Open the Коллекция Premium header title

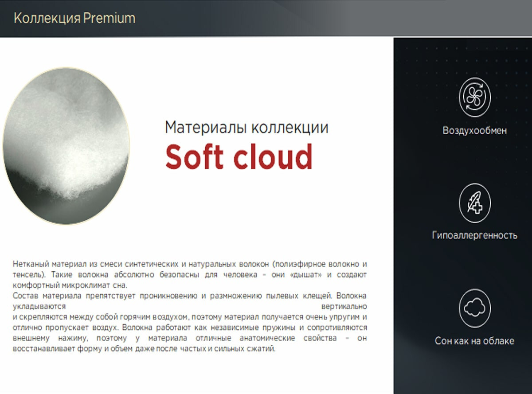74,18
